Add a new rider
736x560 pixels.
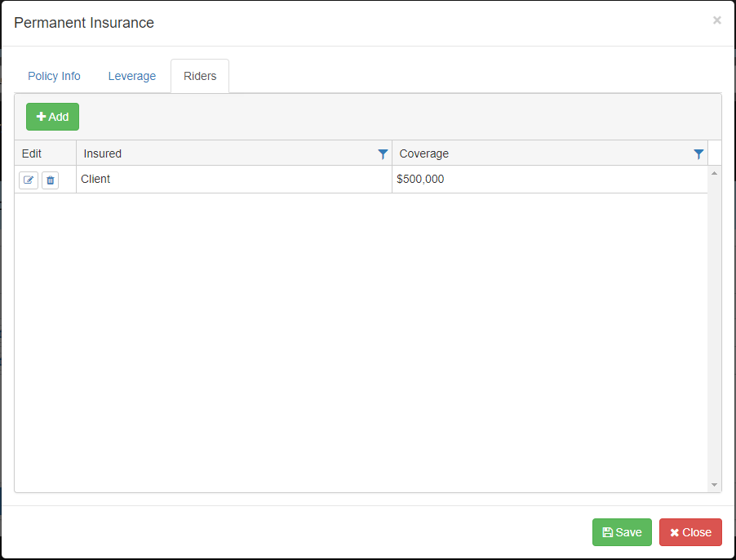(x=52, y=117)
